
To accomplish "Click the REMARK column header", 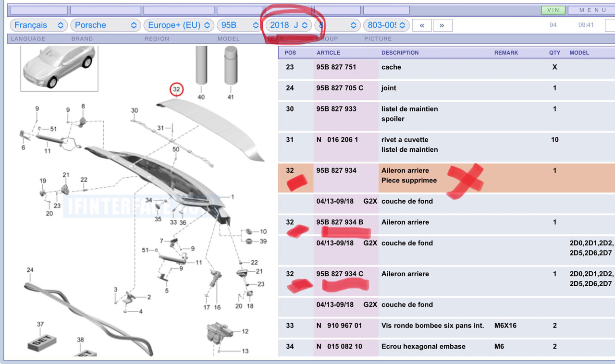I will click(x=506, y=53).
